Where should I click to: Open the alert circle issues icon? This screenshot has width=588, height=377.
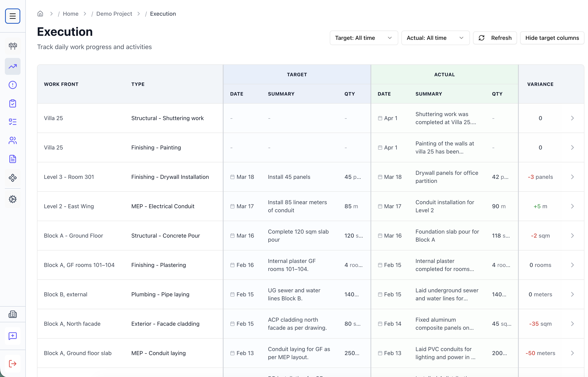[x=12, y=85]
